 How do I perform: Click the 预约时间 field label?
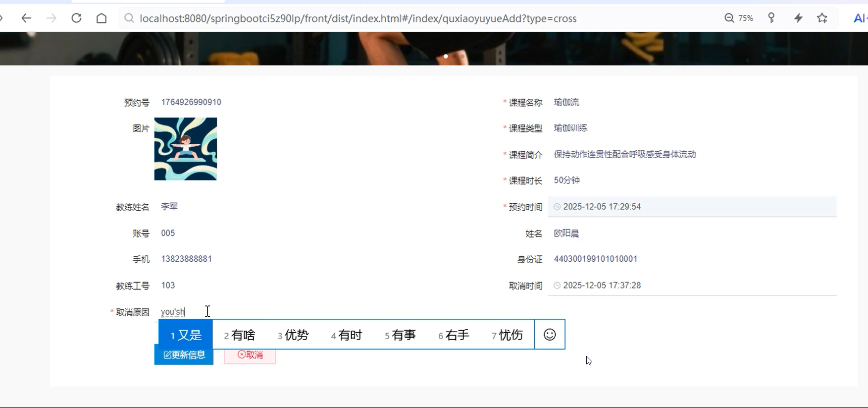click(526, 207)
